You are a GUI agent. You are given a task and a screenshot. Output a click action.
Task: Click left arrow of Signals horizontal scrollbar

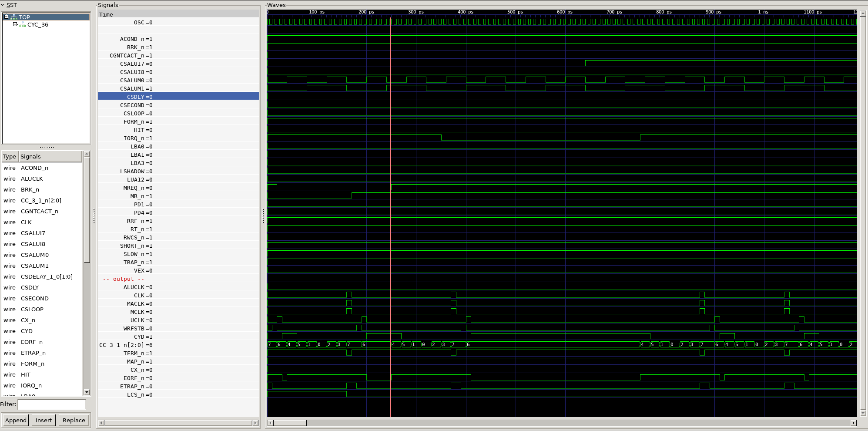pyautogui.click(x=101, y=423)
